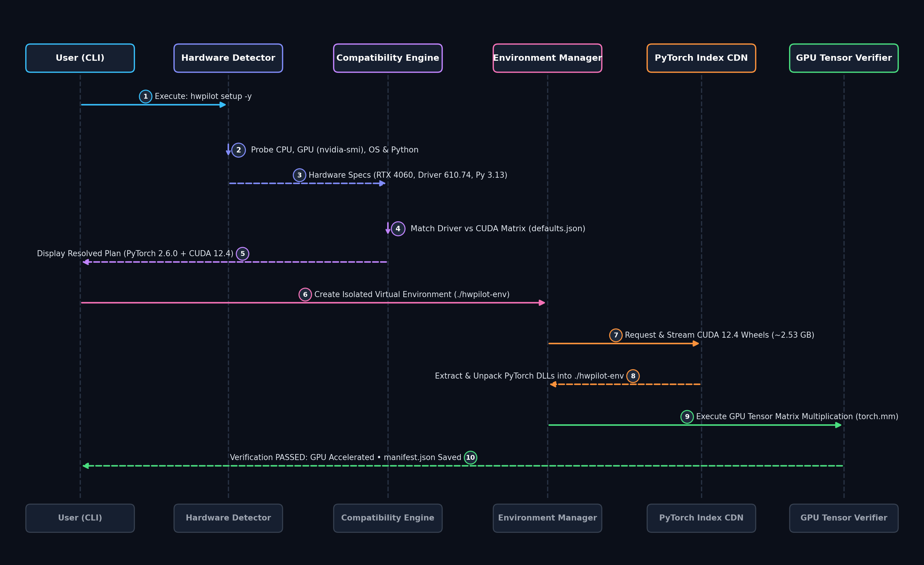Click the bottom Environment Manager participant box
Viewport: 924px width, 565px height.
[x=547, y=518]
